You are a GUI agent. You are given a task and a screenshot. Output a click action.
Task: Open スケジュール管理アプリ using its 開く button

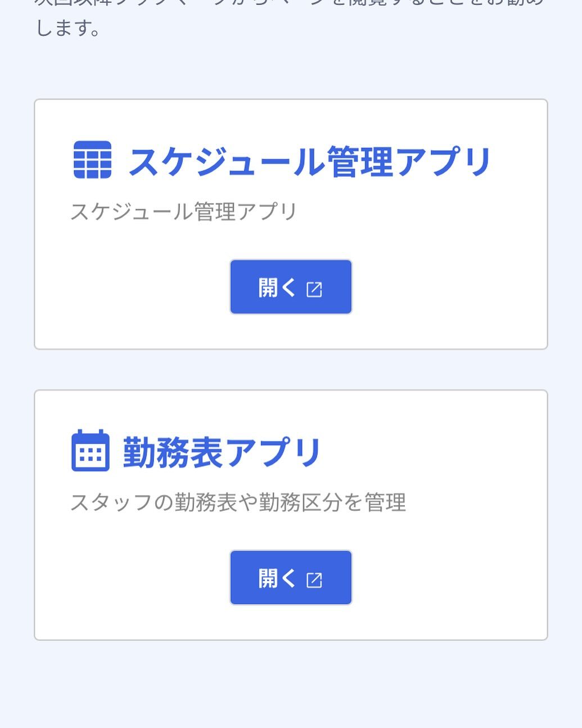pyautogui.click(x=291, y=287)
